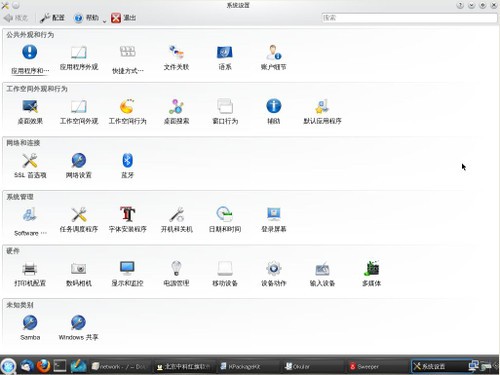Open 开机和关机 startup and shutdown

[176, 220]
